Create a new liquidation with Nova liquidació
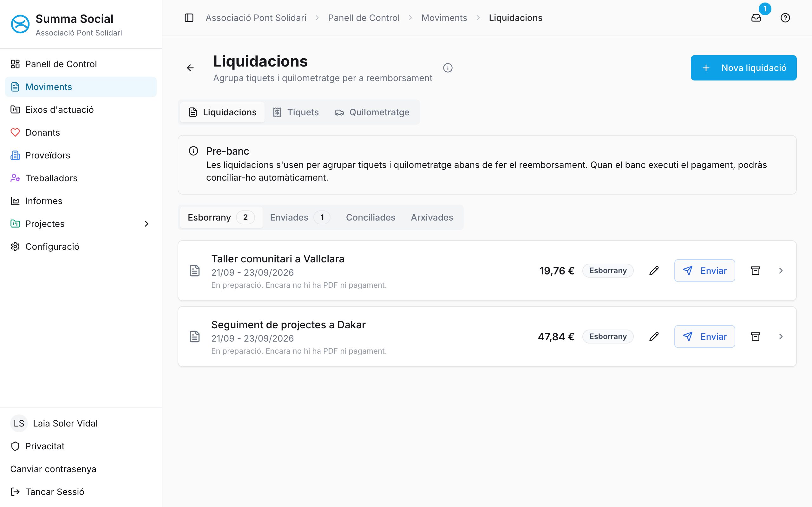This screenshot has height=507, width=812. click(x=743, y=68)
